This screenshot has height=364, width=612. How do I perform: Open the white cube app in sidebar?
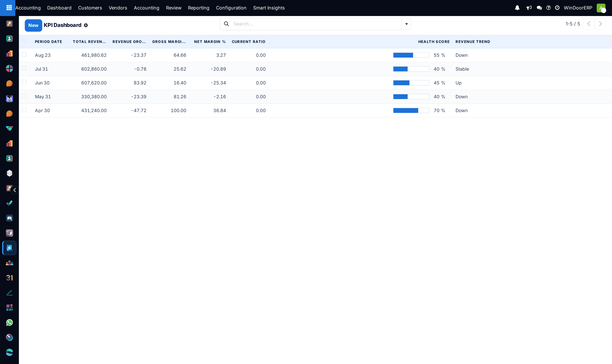click(9, 173)
